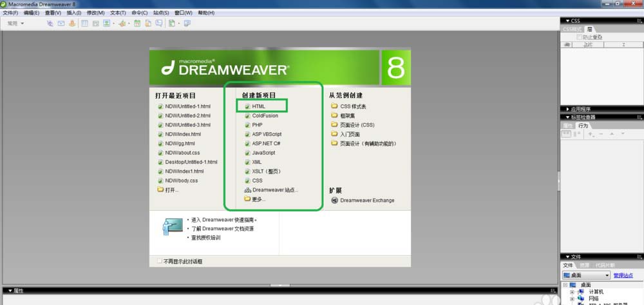Viewport: 644px width, 305px height.
Task: Click the Server-Side Include icon
Action: point(148,23)
